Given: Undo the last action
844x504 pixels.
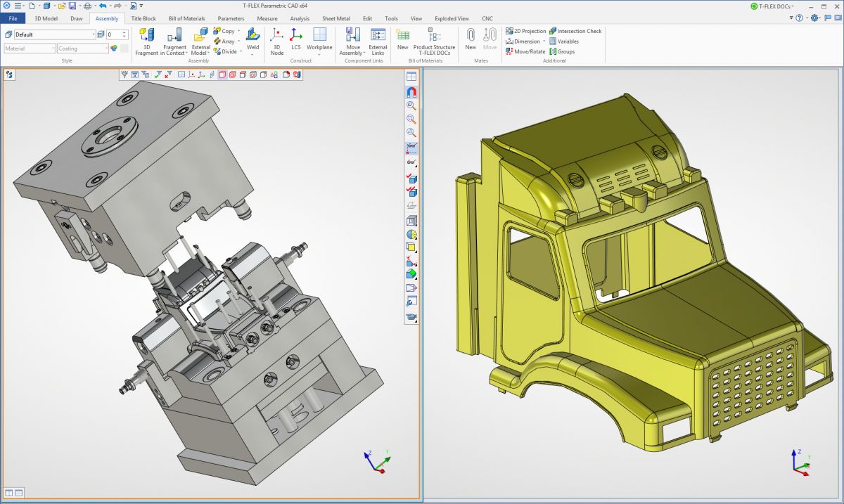Looking at the screenshot, I should pos(103,6).
